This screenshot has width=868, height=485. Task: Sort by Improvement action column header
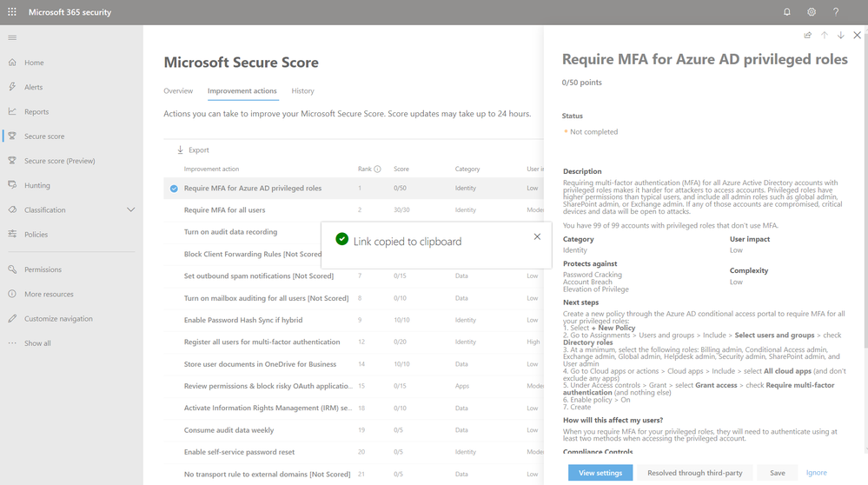coord(211,169)
